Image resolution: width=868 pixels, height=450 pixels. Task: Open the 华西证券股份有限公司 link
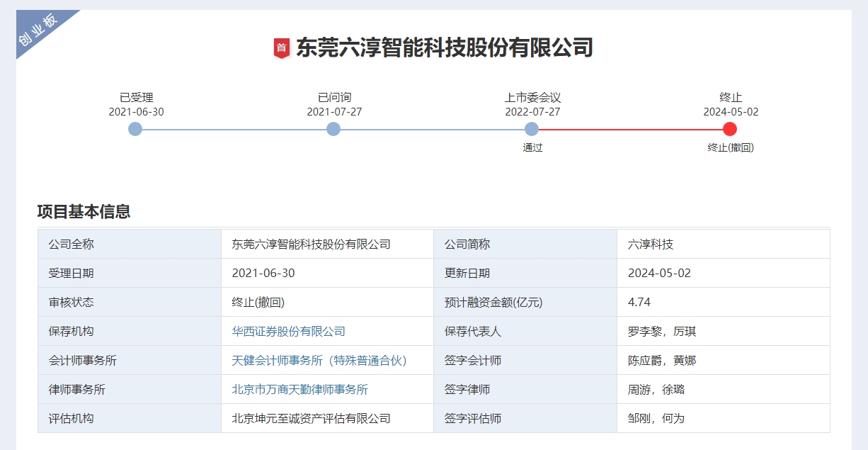coord(289,331)
